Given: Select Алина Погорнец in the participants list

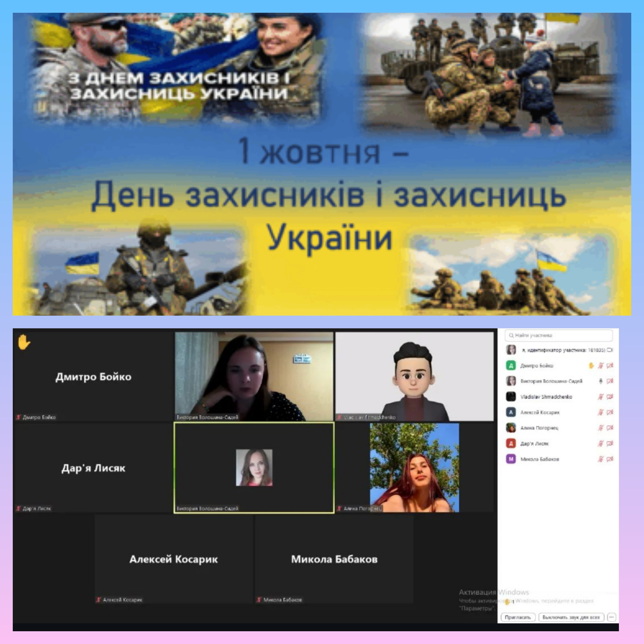Looking at the screenshot, I should (539, 428).
